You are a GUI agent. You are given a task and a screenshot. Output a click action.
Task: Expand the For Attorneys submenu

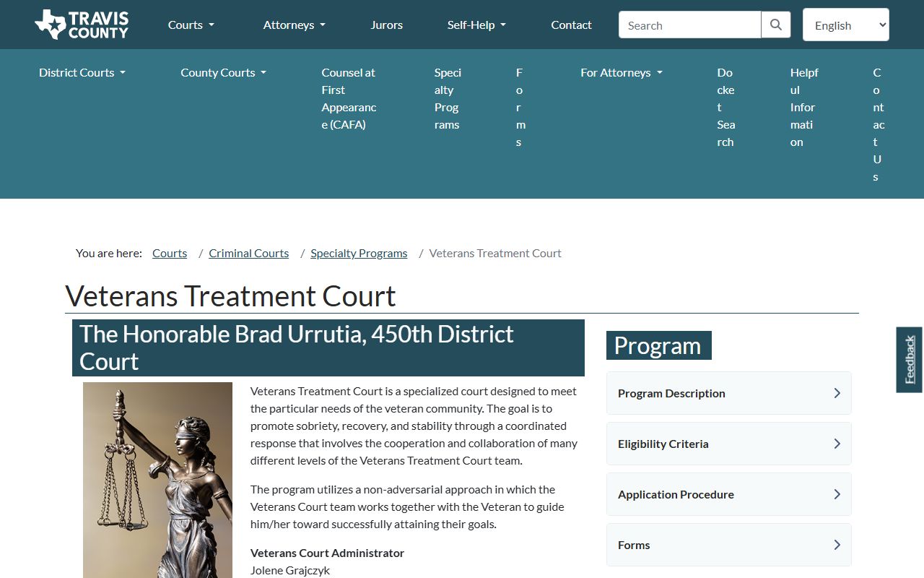622,72
